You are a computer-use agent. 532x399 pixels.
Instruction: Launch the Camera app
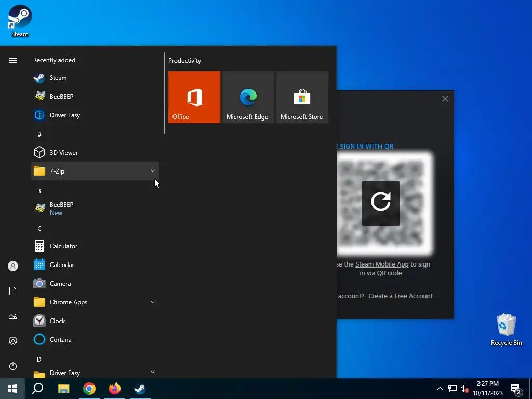tap(95, 283)
